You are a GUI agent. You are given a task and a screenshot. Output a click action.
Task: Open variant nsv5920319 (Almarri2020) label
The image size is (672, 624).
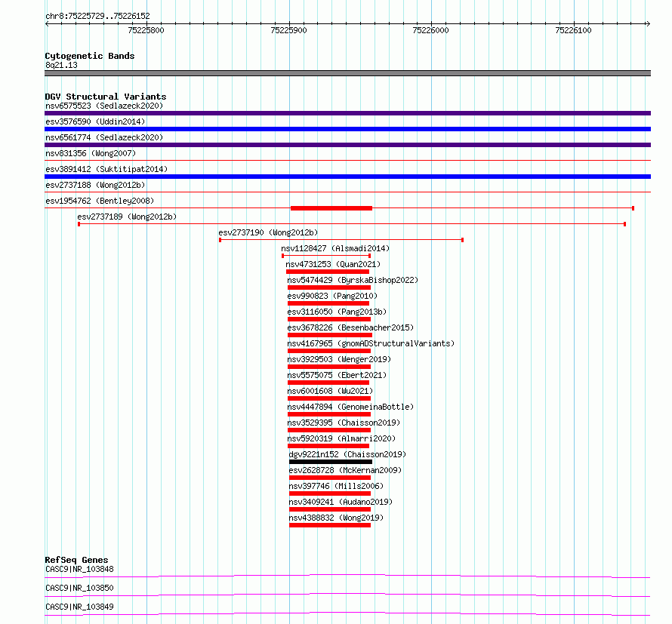341,438
